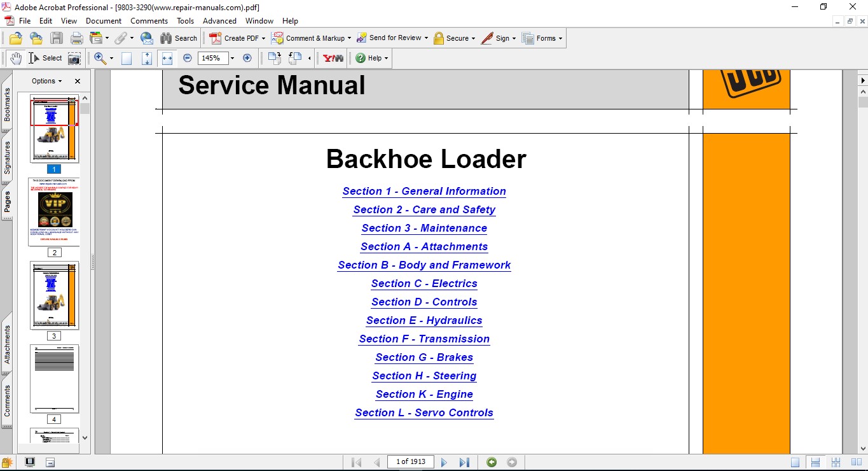Image resolution: width=868 pixels, height=471 pixels.
Task: Close the Pages navigation panel
Action: [78, 81]
